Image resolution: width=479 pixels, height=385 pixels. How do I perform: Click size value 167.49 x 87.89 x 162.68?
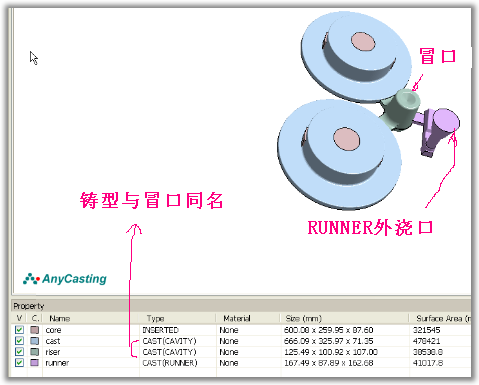pos(328,363)
